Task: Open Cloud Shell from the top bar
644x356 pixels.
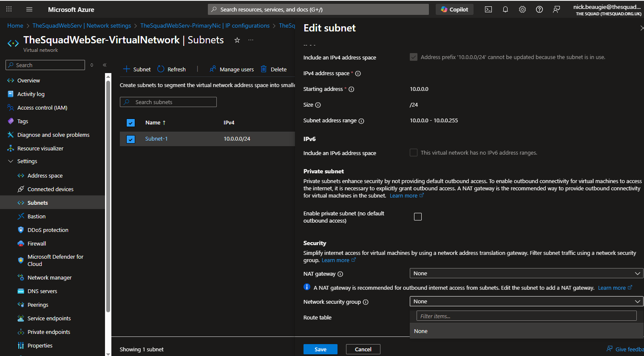Action: tap(488, 9)
